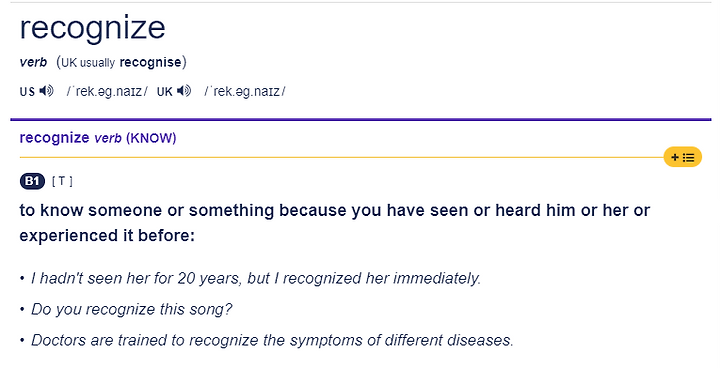The width and height of the screenshot is (720, 368).
Task: Click the 'US' region label
Action: pos(27,91)
